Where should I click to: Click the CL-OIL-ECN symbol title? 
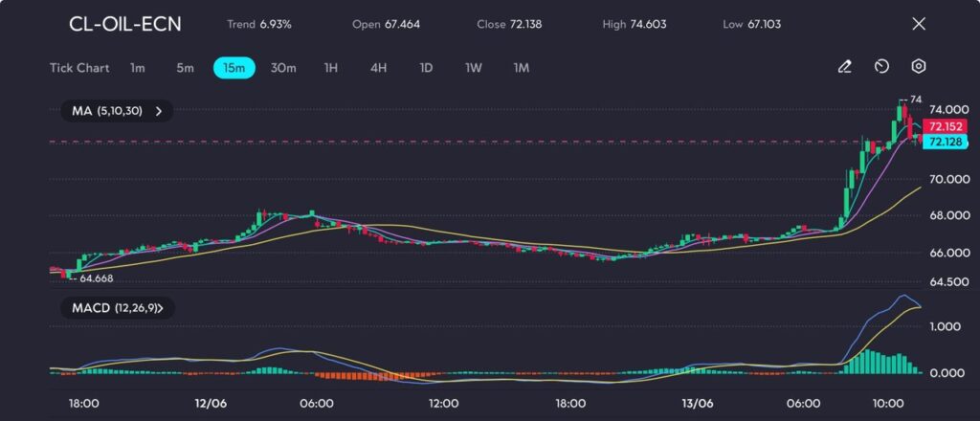[124, 24]
